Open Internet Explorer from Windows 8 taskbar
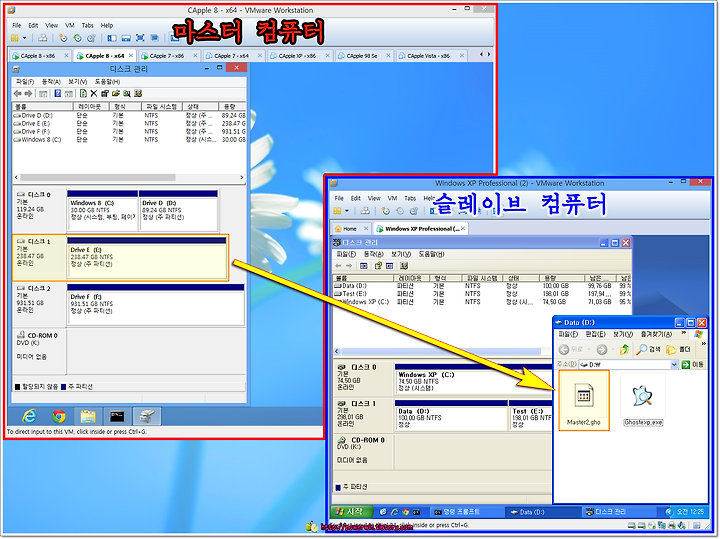 click(x=29, y=416)
